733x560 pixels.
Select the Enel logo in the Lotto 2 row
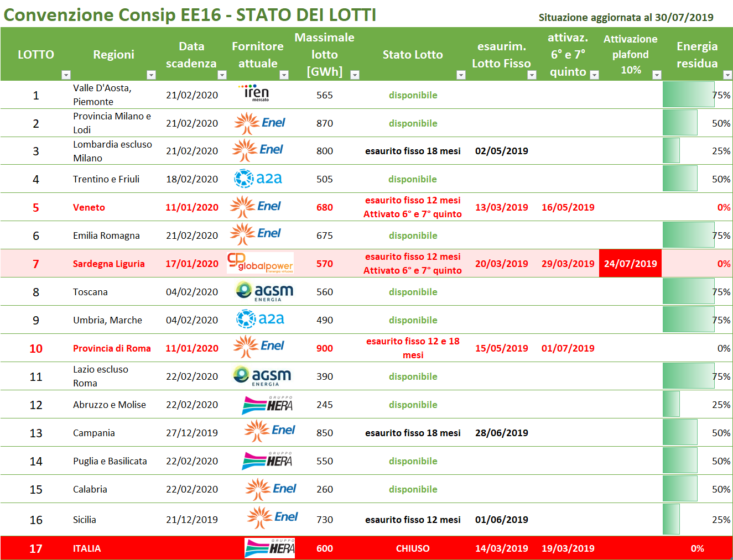point(260,123)
